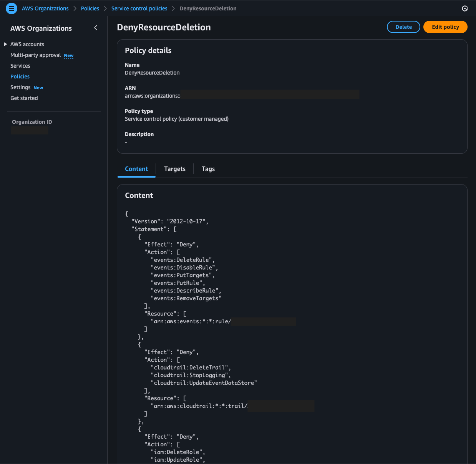Switch to the Tags tab
This screenshot has height=464, width=476.
point(208,169)
